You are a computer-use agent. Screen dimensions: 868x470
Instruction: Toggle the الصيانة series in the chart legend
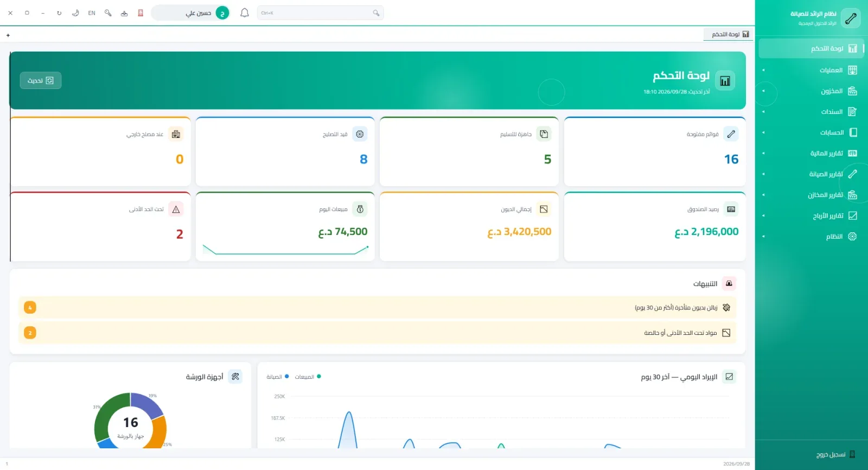coord(278,377)
